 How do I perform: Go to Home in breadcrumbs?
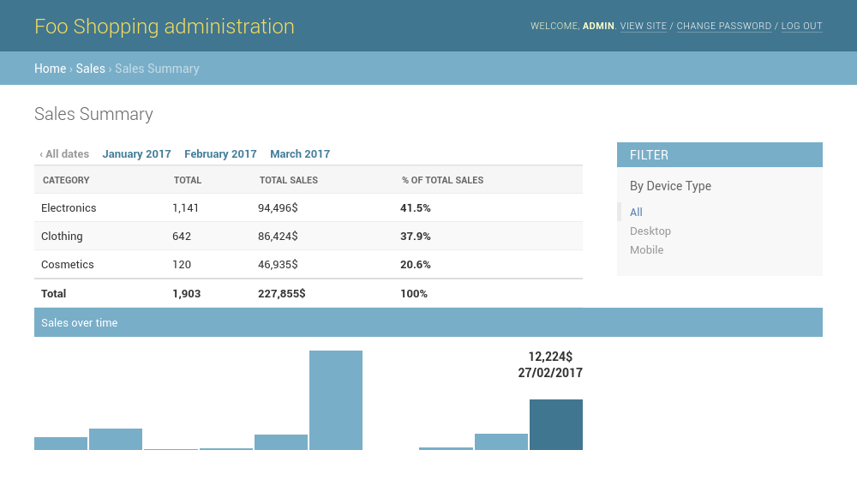click(x=51, y=69)
